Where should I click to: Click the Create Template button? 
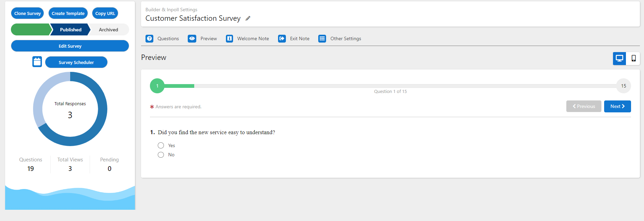pyautogui.click(x=68, y=13)
